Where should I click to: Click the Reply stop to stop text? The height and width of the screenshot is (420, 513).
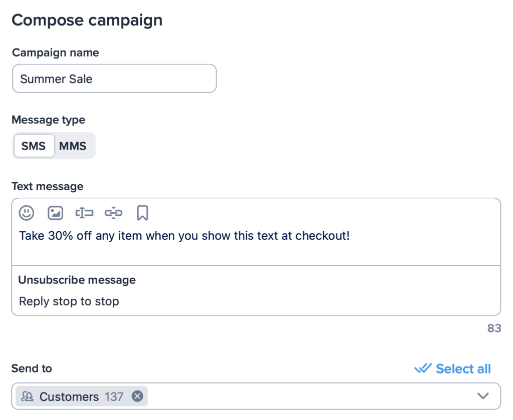pos(68,301)
